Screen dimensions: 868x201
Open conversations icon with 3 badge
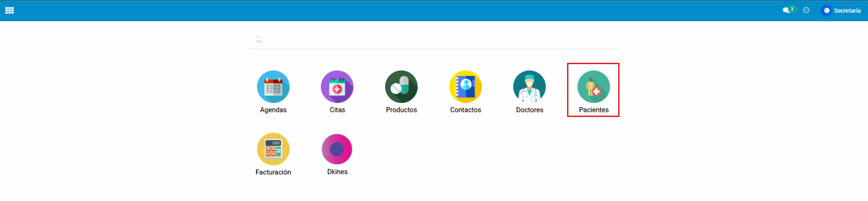[x=787, y=10]
